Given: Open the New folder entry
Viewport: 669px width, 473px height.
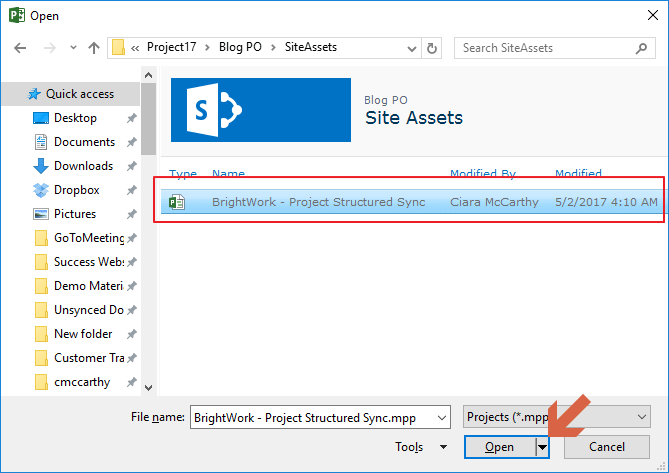Looking at the screenshot, I should (x=83, y=334).
